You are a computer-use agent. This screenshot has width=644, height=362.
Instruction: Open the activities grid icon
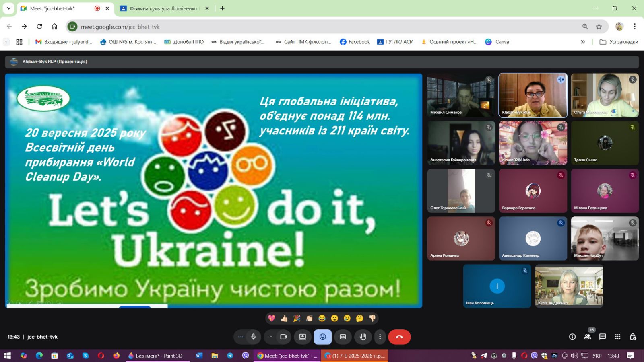tap(618, 337)
